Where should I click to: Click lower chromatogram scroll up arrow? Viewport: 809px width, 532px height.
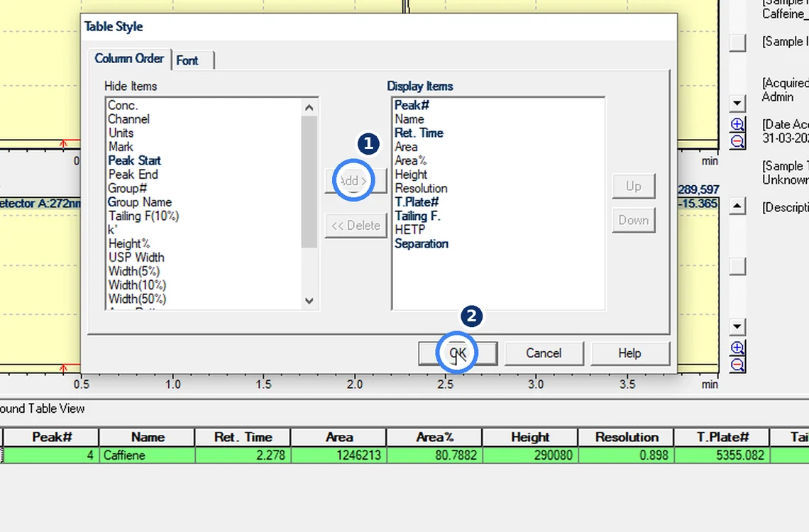(737, 206)
